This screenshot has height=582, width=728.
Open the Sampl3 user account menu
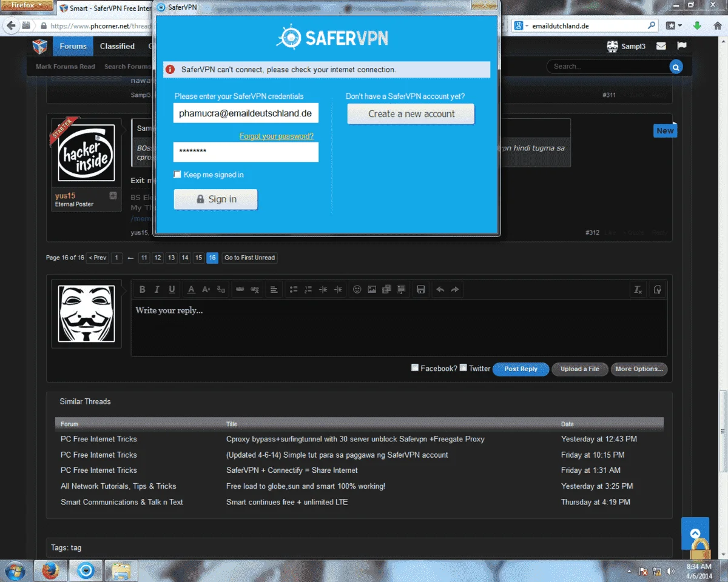pyautogui.click(x=626, y=46)
